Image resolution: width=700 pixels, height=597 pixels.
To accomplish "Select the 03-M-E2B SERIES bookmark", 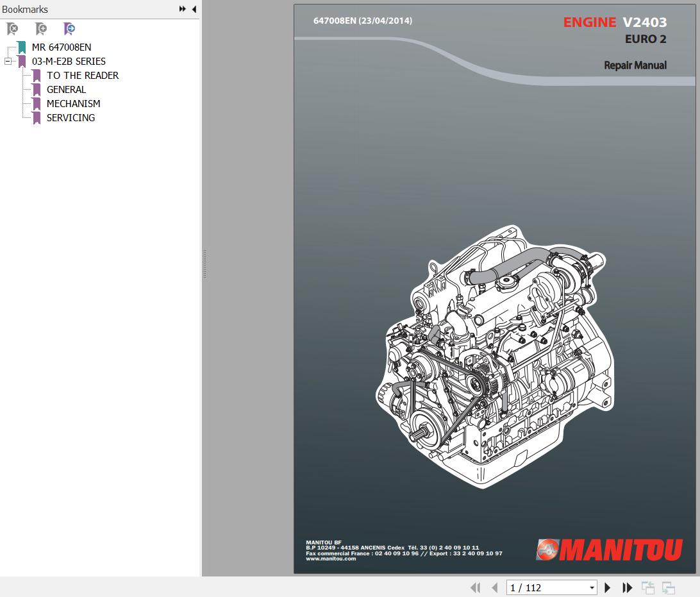I will 69,61.
